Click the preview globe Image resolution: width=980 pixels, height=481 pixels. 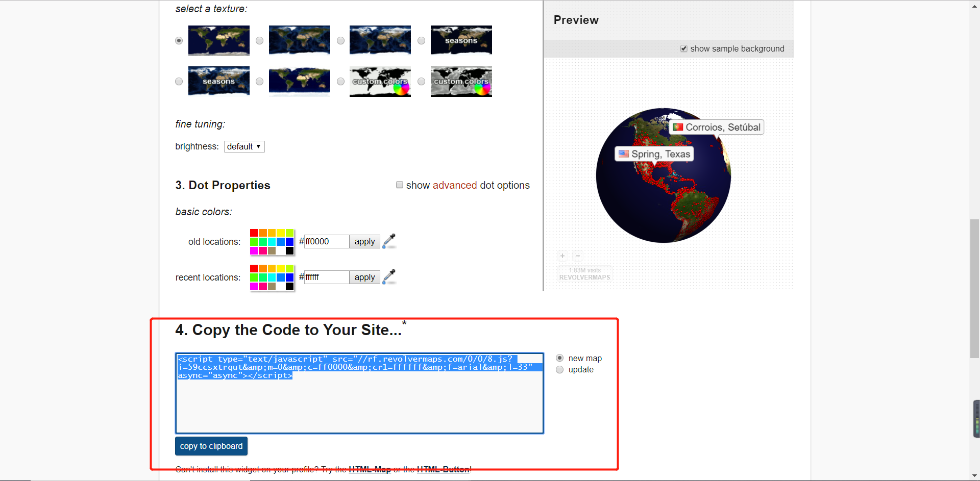pos(663,175)
